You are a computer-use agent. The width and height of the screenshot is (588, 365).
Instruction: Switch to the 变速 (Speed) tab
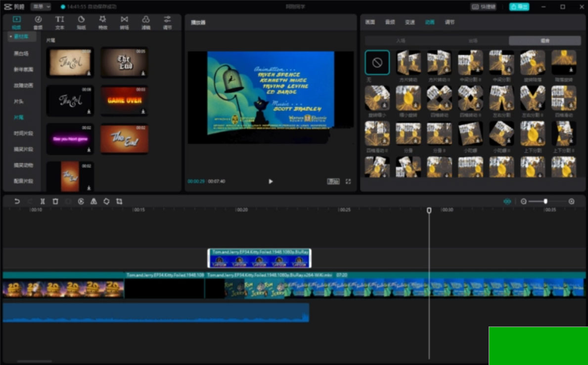pyautogui.click(x=410, y=22)
